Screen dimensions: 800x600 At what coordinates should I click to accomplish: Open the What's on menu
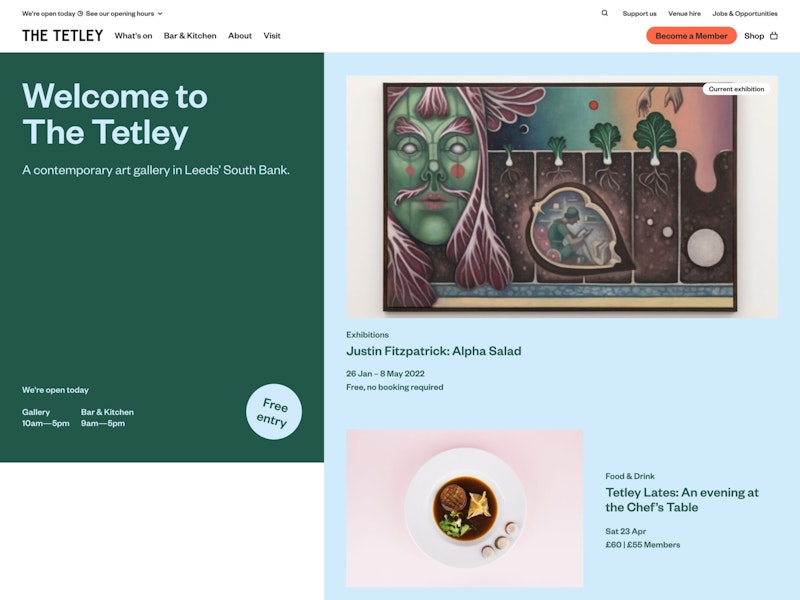133,36
